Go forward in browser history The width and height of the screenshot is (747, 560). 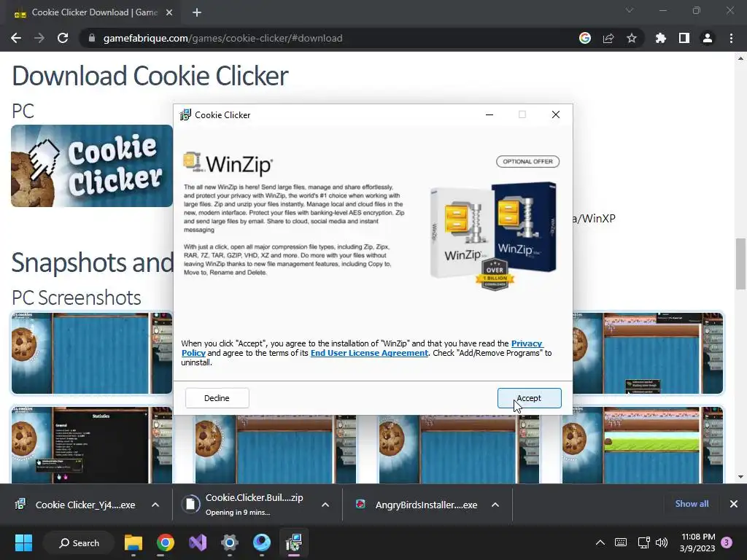pyautogui.click(x=39, y=38)
